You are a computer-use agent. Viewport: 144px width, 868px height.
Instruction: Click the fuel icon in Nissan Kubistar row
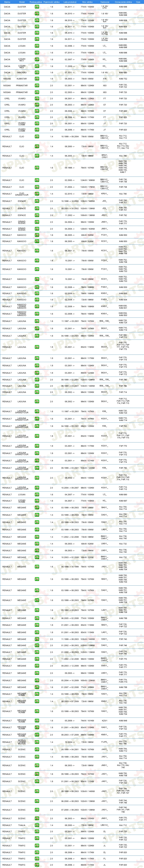[37, 79]
